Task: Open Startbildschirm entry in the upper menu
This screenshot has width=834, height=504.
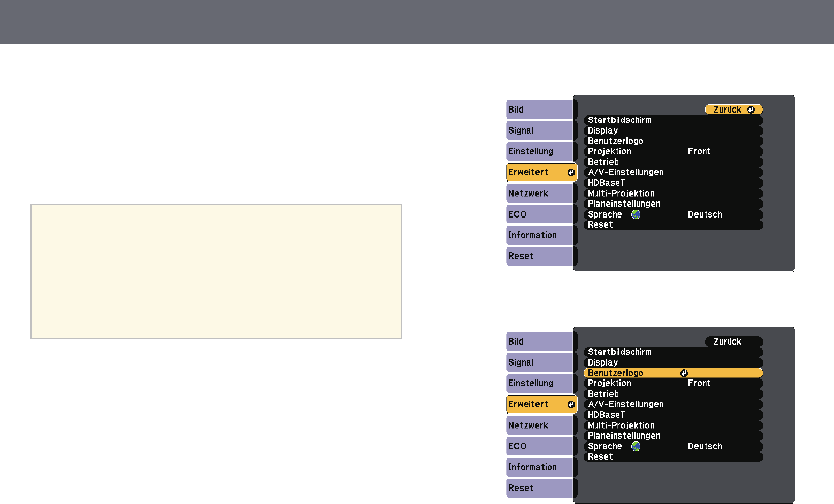Action: pos(619,120)
